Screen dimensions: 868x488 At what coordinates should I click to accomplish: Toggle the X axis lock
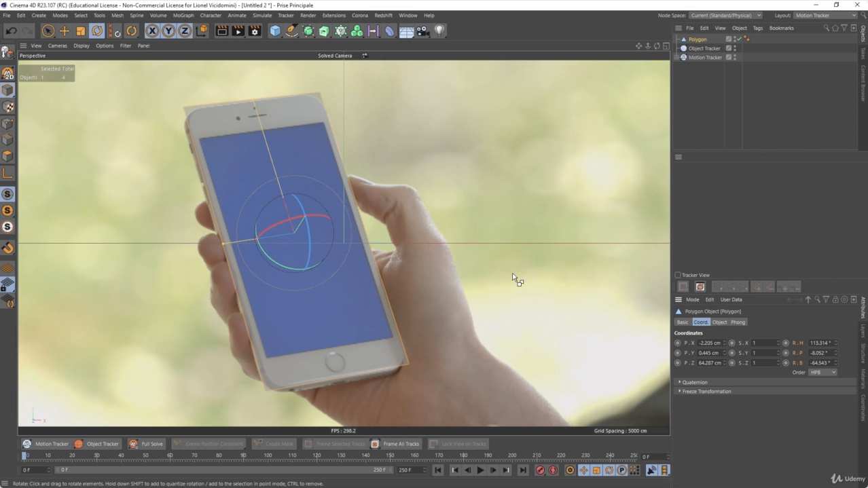tap(152, 31)
